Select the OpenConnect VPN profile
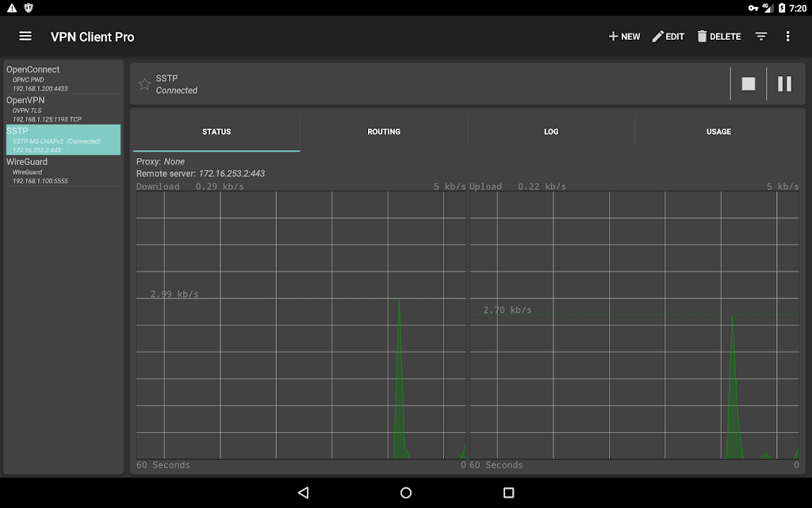Image resolution: width=812 pixels, height=508 pixels. tap(63, 78)
